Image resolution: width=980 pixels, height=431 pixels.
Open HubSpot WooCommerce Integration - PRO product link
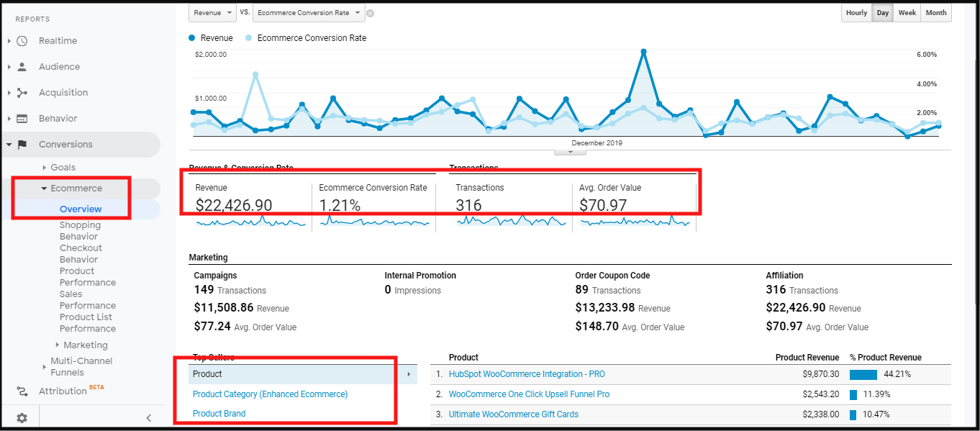527,374
